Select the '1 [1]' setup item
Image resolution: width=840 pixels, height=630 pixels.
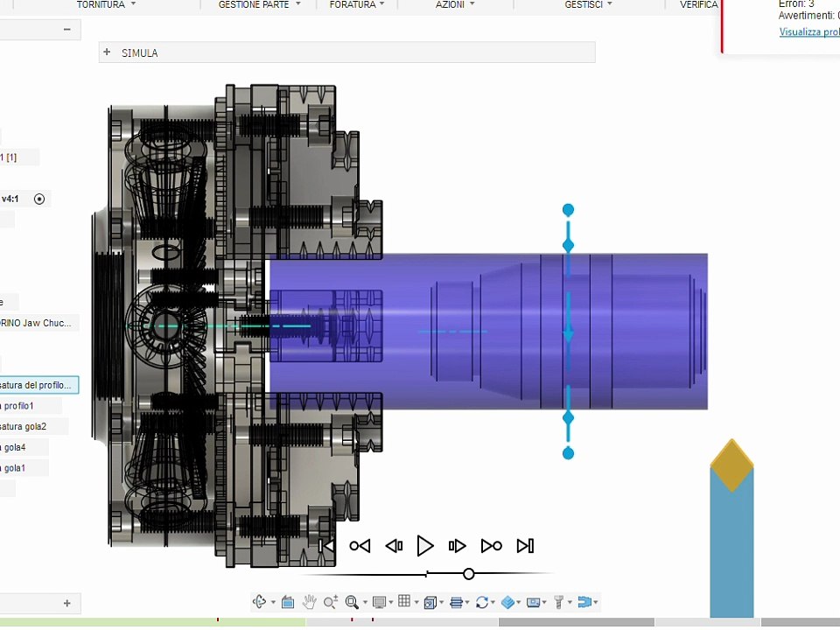coord(19,157)
